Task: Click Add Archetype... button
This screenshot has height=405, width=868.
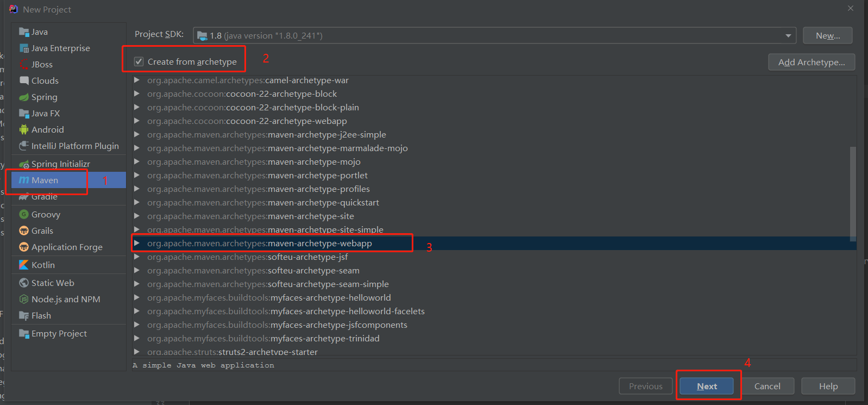Action: tap(812, 63)
